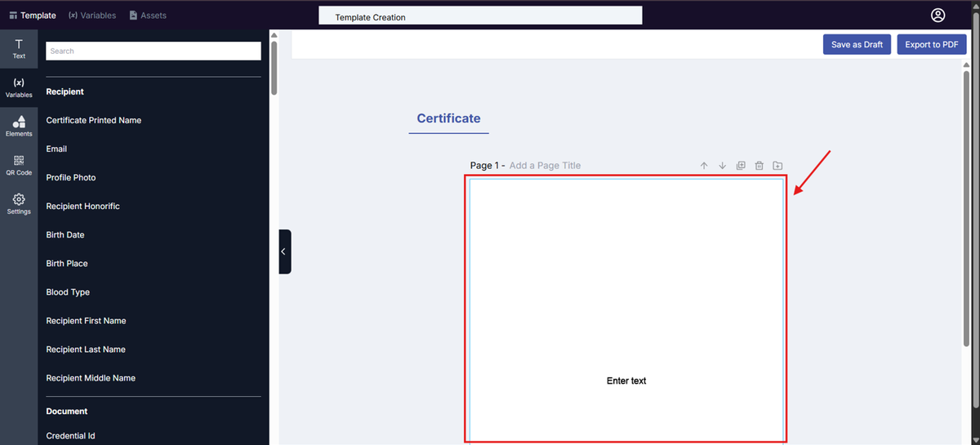Image resolution: width=980 pixels, height=445 pixels.
Task: Click the add-to-folder icon for page 1
Action: coord(777,166)
